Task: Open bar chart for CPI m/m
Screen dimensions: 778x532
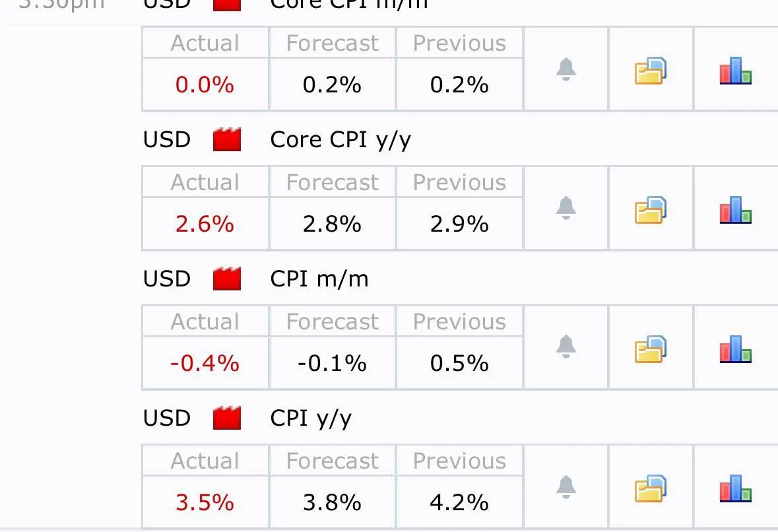Action: [735, 349]
